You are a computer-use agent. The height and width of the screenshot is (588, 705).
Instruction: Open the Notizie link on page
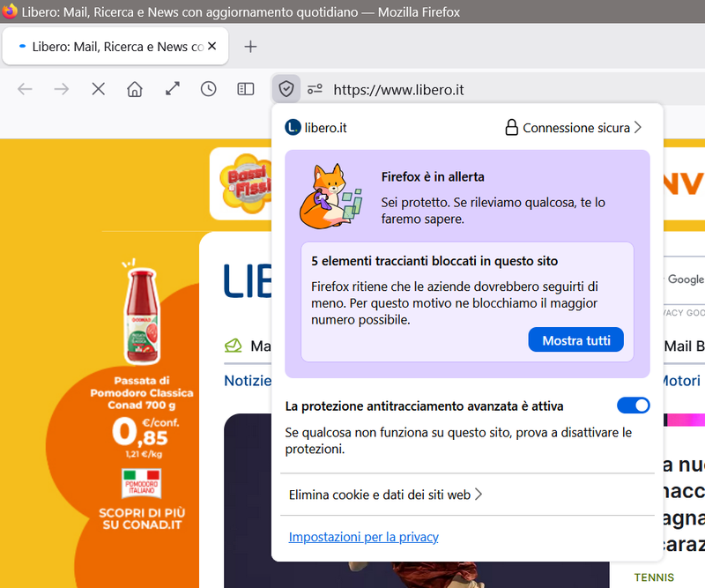pyautogui.click(x=248, y=381)
